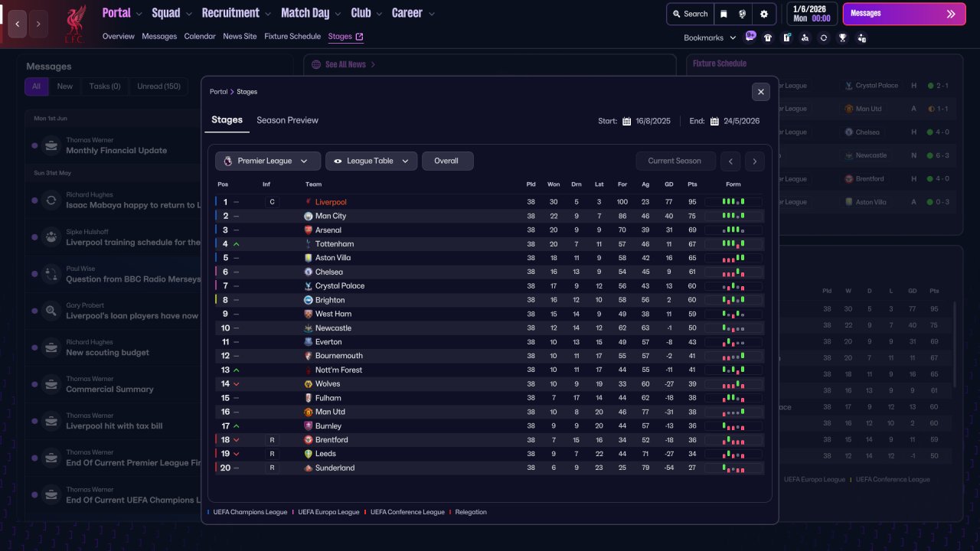The image size is (980, 551).
Task: Open the Fixture Schedule sub-menu item
Action: (292, 37)
